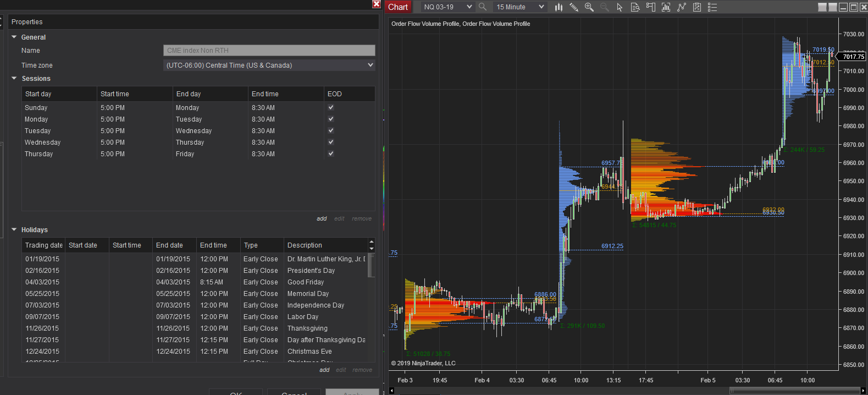Click the Start day column header
The height and width of the screenshot is (395, 868).
tap(59, 94)
